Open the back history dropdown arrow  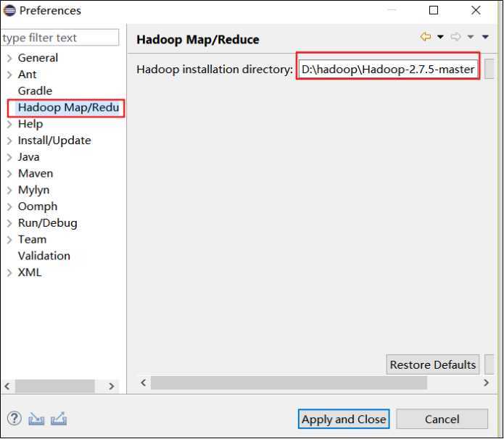441,37
